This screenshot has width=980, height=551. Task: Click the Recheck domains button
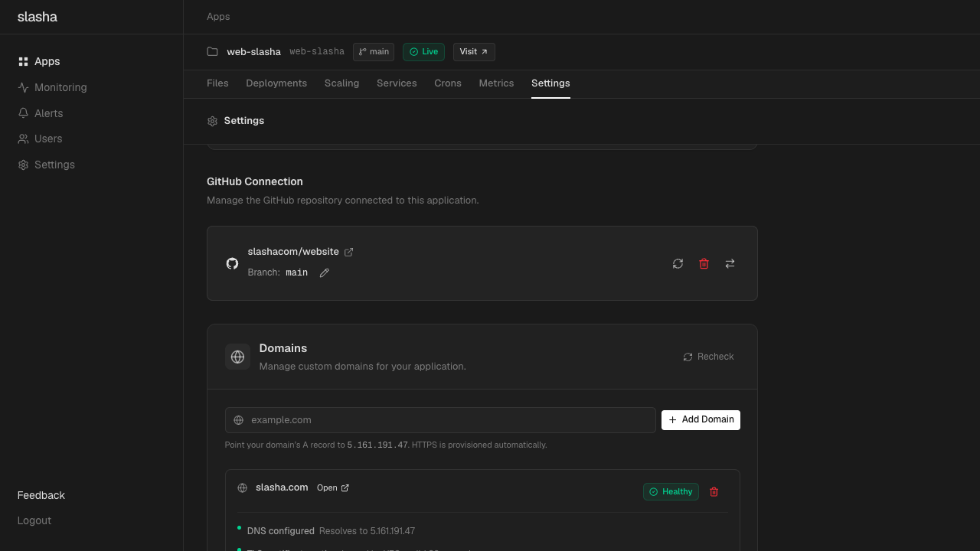click(708, 357)
